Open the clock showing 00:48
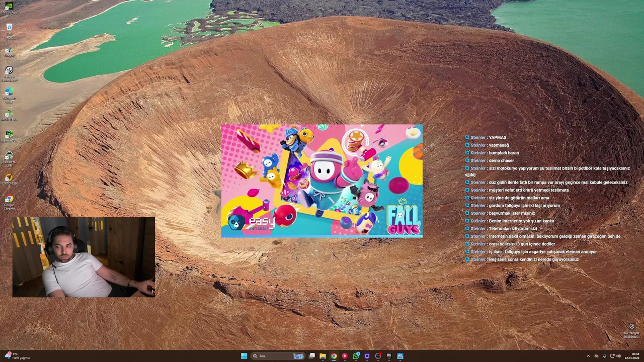This screenshot has height=362, width=644. tap(632, 356)
